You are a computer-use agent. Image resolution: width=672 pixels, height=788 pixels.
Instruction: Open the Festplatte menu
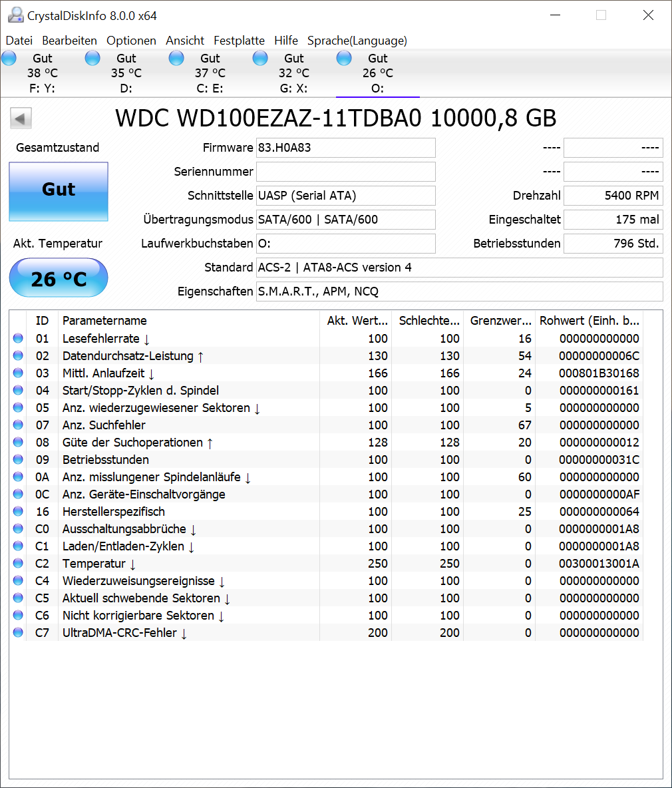239,41
